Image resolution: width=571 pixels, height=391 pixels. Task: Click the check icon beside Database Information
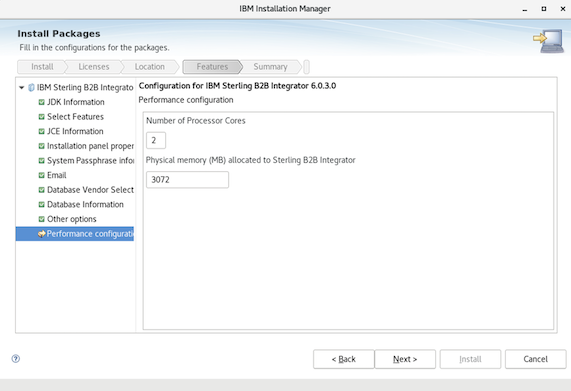[x=42, y=204]
